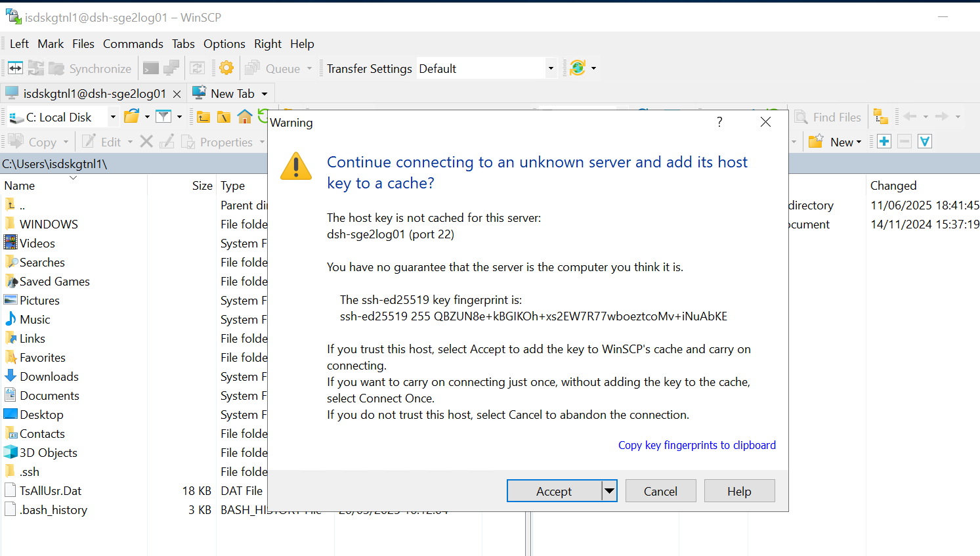Viewport: 980px width, 556px height.
Task: Click the green refresh session icon
Action: pos(577,68)
